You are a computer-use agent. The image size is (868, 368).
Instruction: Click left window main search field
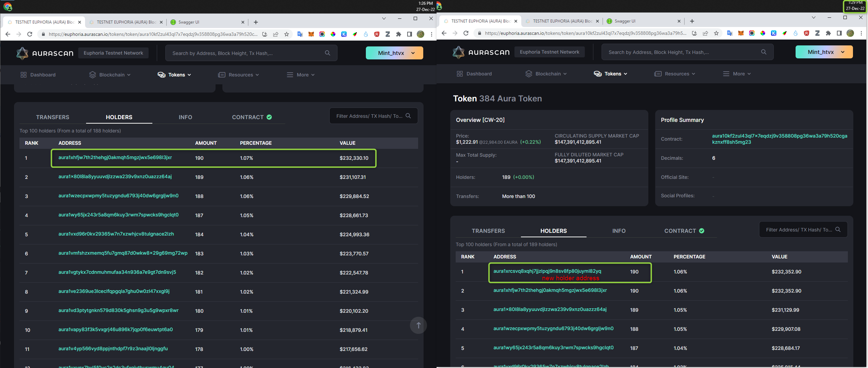251,53
